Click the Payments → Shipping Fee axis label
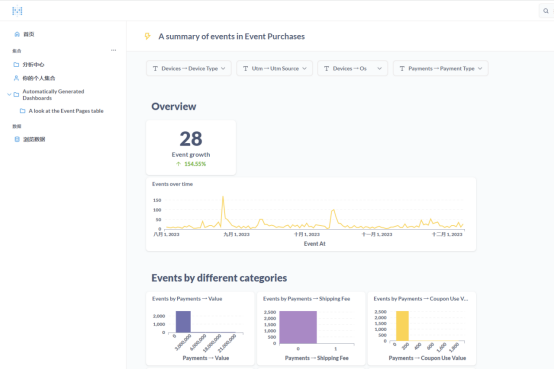The width and height of the screenshot is (554, 370). 317,358
